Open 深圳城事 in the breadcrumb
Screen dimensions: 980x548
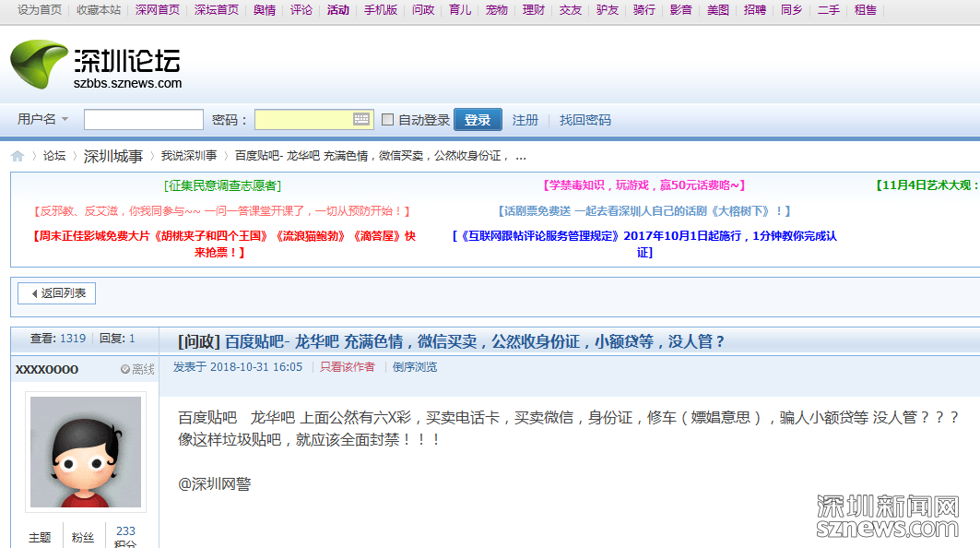[x=113, y=156]
